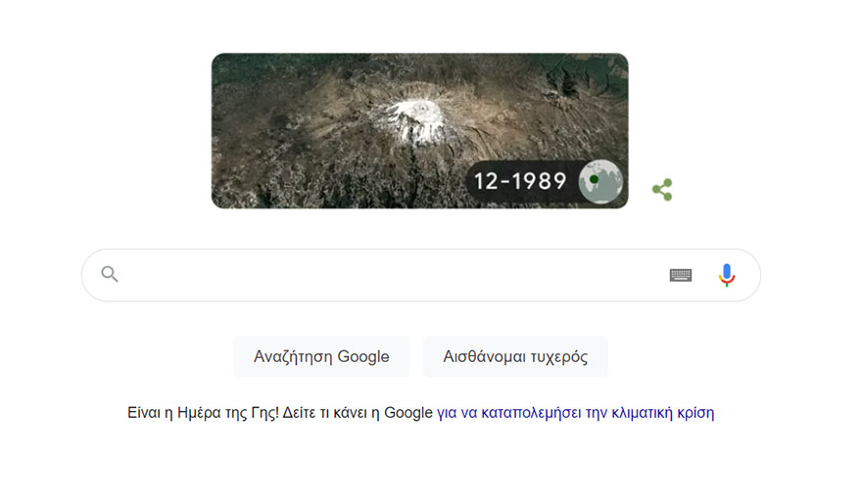Viewport: 862px width, 504px height.
Task: Click the globe icon in the doodle
Action: pyautogui.click(x=600, y=181)
